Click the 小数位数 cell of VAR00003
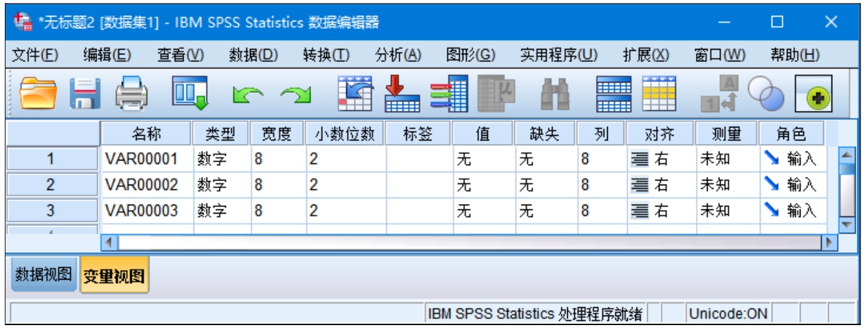The image size is (868, 332). tap(346, 211)
